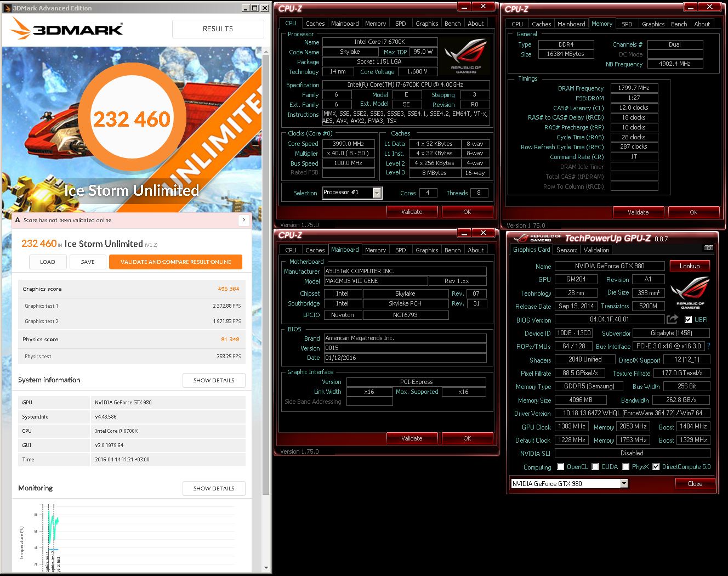Click the Core Speed 3999.0 MHz field

click(349, 144)
